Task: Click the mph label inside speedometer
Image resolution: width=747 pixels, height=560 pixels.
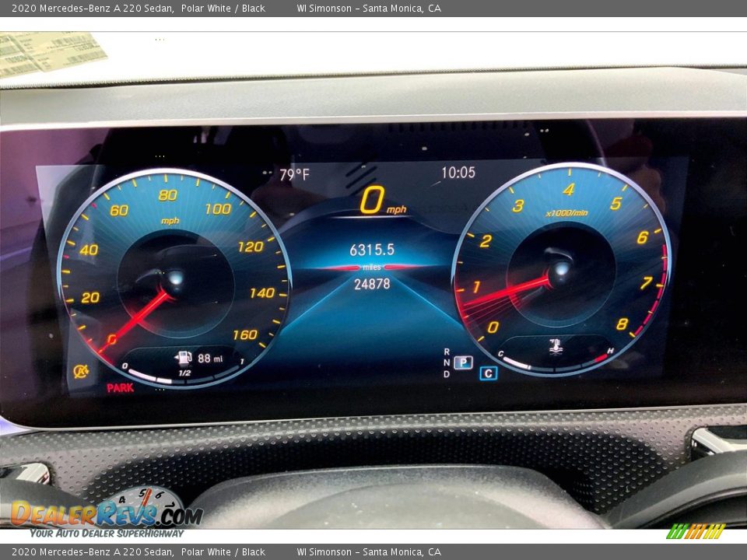Action: (170, 221)
